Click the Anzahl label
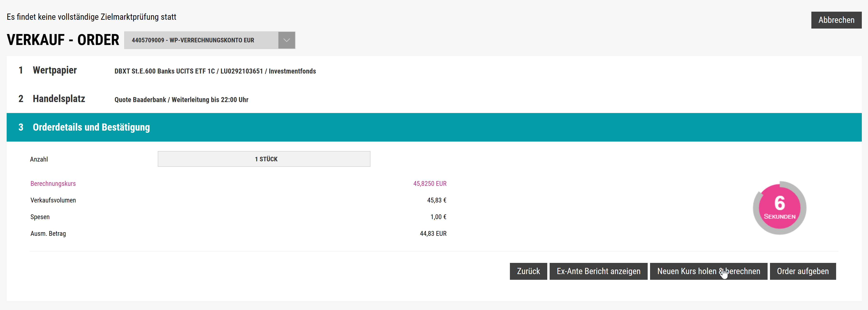Screen dimensions: 868x310 (39, 159)
